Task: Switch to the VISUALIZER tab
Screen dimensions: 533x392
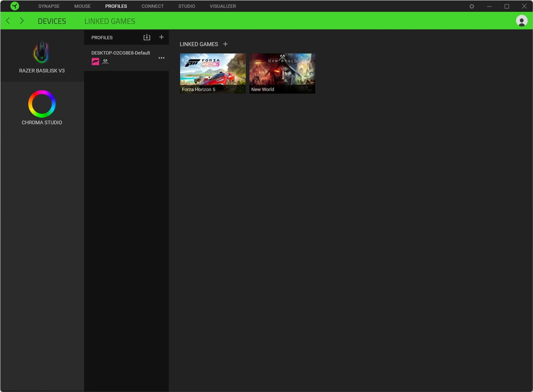Action: pos(223,6)
